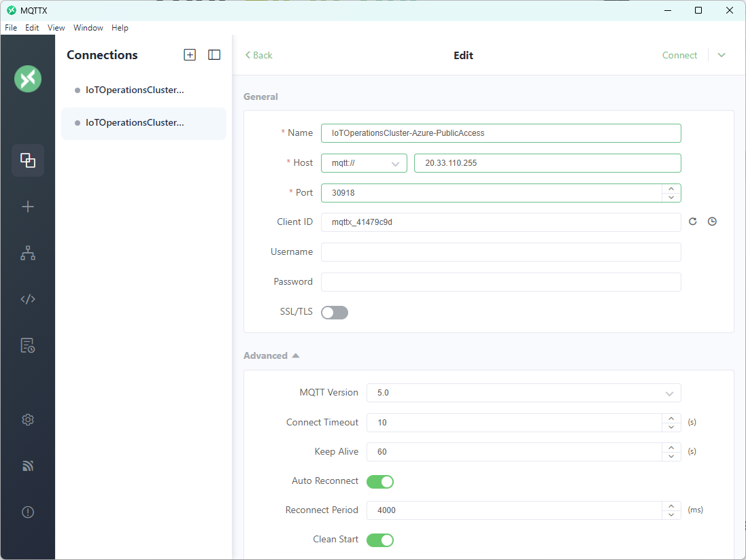Add a new connection with plus box icon
Screen dimensions: 746x560
coord(190,54)
